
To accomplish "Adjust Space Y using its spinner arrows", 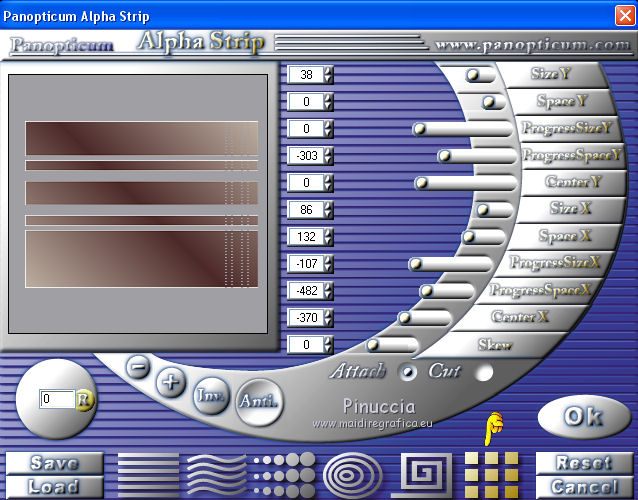I will [328, 102].
